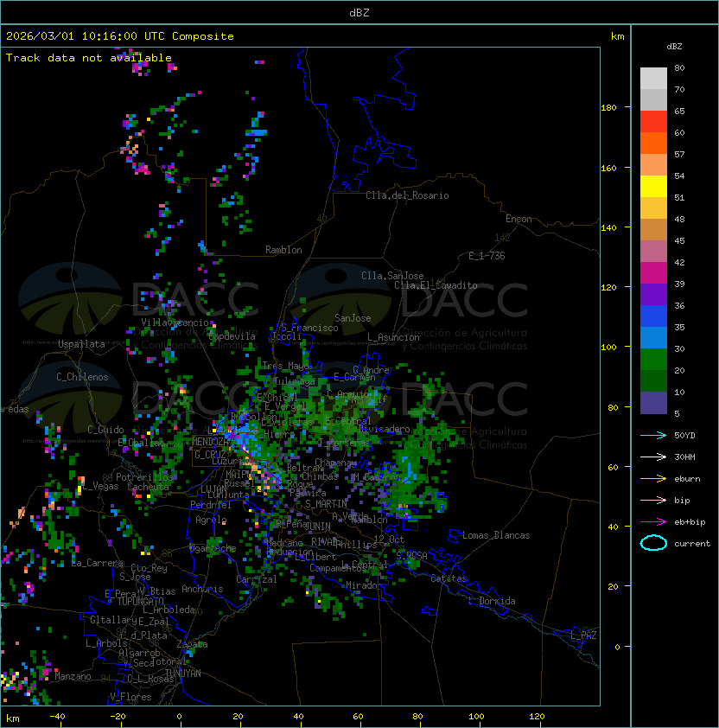
Task: Select the orange 57-60 dBZ swatch
Action: [x=653, y=143]
